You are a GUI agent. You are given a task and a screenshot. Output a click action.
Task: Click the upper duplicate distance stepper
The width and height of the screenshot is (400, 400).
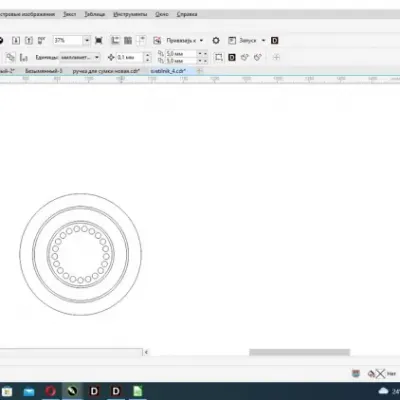coord(202,53)
